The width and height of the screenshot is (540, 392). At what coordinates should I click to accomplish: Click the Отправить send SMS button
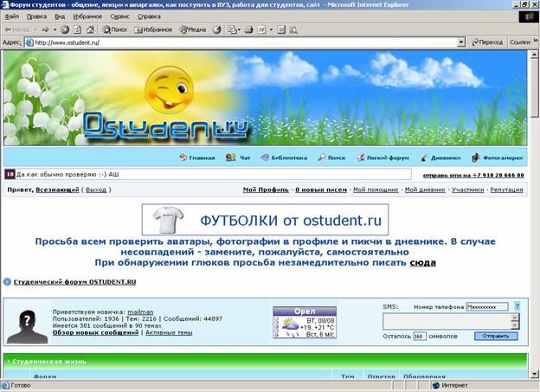click(496, 337)
